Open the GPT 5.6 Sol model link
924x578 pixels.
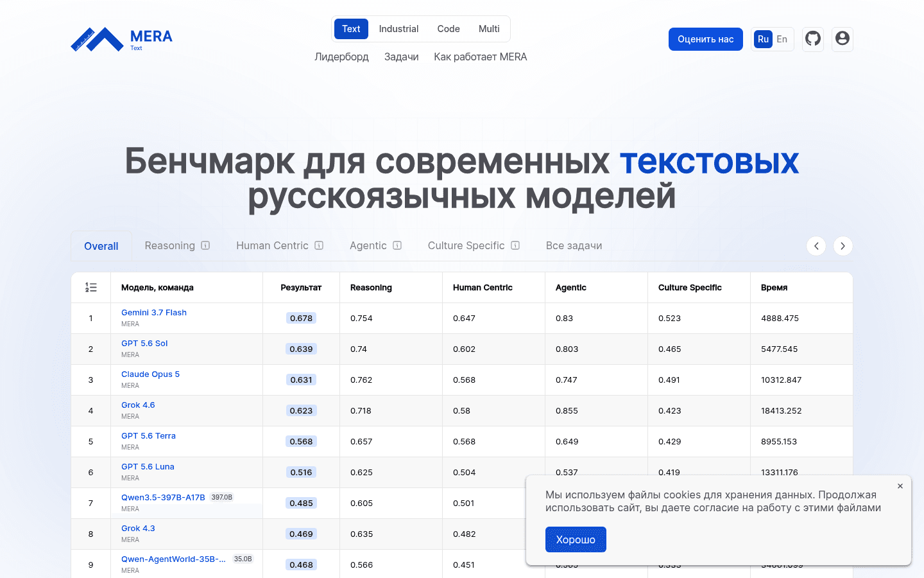click(144, 344)
